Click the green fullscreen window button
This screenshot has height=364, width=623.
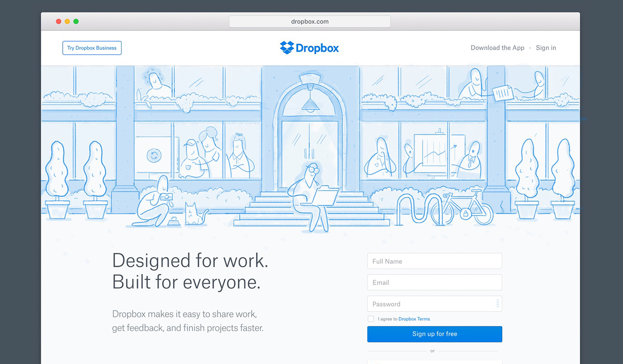(x=76, y=22)
